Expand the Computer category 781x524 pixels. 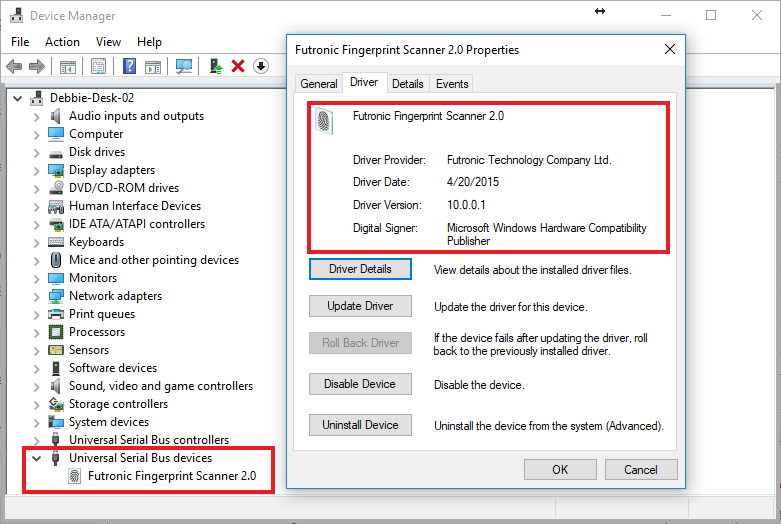click(x=36, y=134)
